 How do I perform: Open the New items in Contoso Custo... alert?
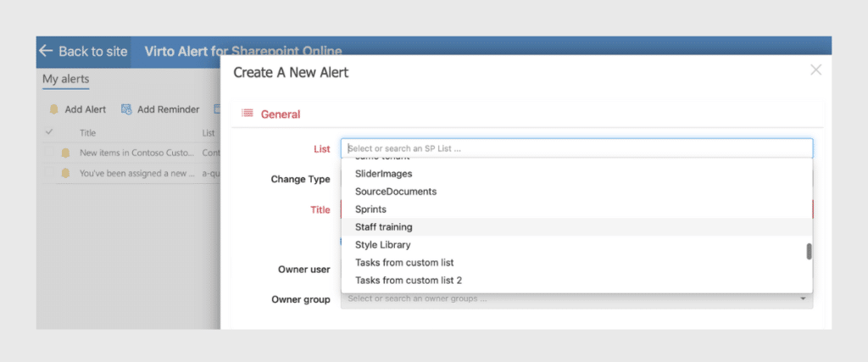click(x=136, y=153)
